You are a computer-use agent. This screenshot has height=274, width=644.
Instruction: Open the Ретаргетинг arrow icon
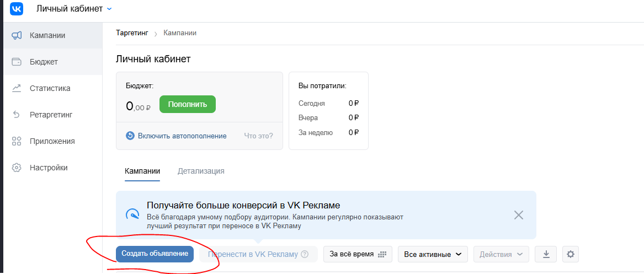click(17, 115)
